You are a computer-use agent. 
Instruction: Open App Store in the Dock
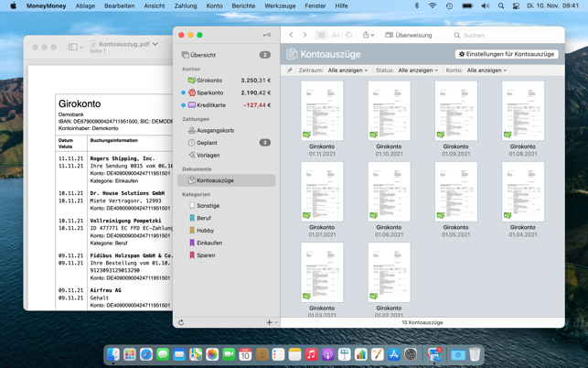click(x=394, y=354)
